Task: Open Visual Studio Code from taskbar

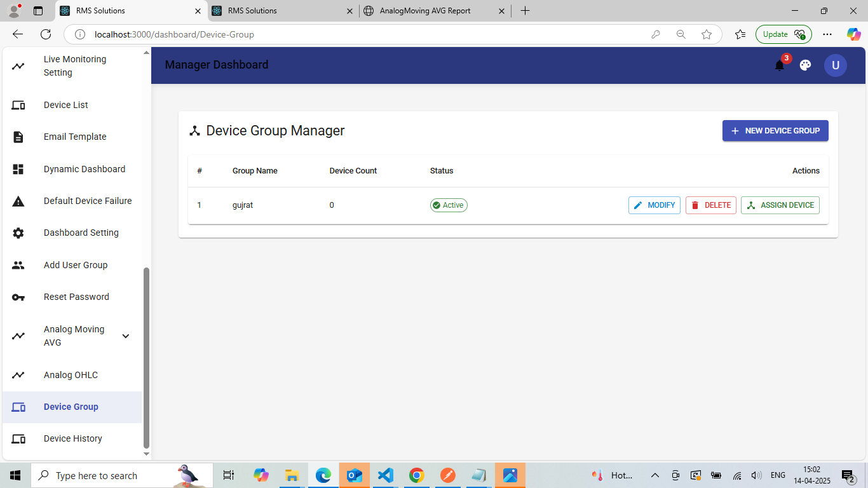Action: point(385,475)
